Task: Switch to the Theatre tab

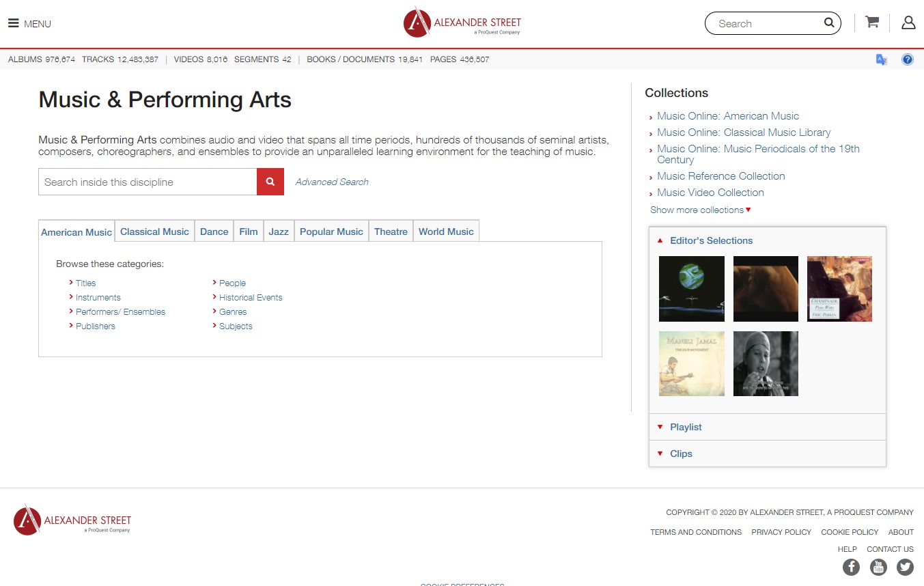Action: 391,232
